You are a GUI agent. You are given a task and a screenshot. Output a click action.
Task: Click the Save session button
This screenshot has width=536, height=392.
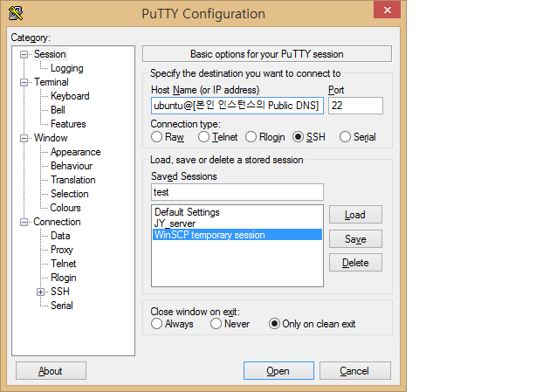(x=355, y=239)
